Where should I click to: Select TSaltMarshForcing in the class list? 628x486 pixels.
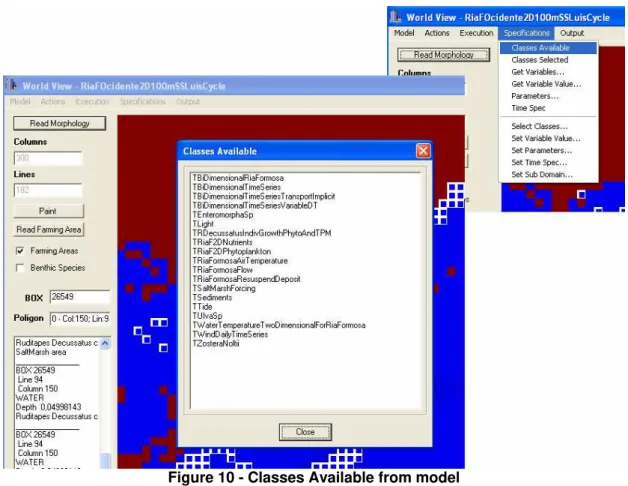pos(223,288)
